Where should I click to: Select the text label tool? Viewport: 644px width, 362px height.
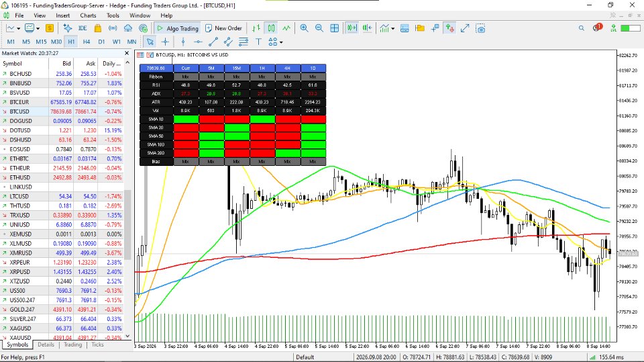click(258, 42)
